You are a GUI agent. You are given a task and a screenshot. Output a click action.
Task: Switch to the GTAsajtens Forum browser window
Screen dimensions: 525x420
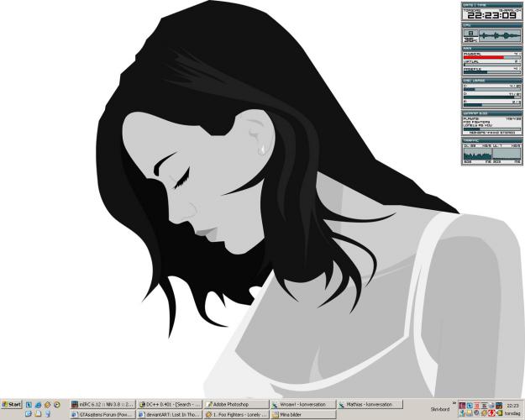coord(102,414)
